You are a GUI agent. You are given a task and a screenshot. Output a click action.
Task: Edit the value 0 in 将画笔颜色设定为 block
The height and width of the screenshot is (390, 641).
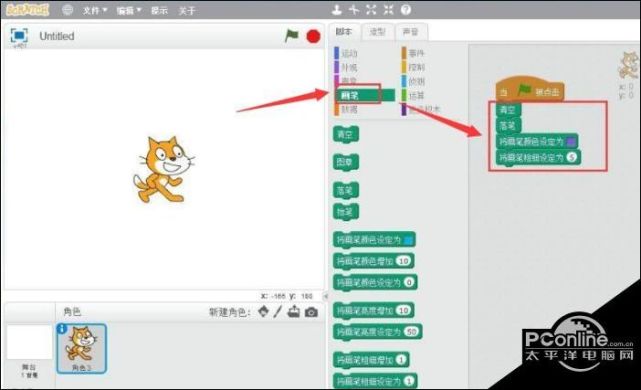pyautogui.click(x=409, y=282)
